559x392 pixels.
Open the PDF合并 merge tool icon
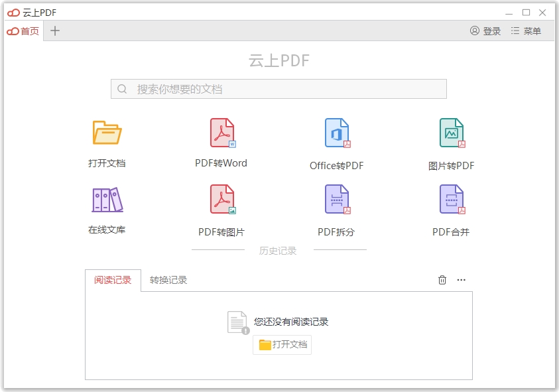[452, 199]
